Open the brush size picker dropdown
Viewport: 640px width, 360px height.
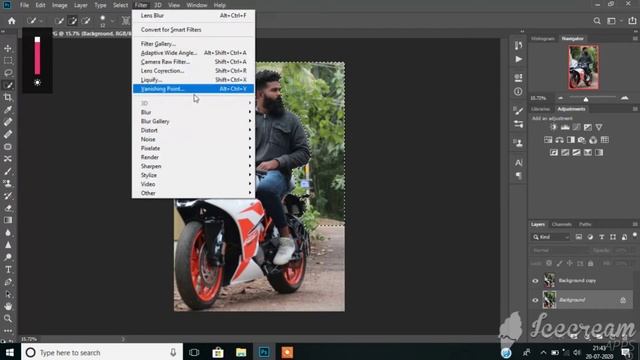click(112, 21)
